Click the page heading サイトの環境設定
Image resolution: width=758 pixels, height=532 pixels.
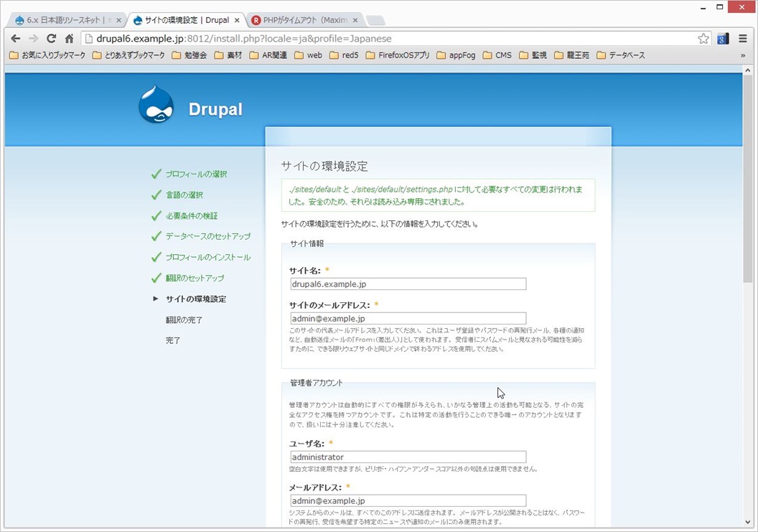(x=324, y=167)
